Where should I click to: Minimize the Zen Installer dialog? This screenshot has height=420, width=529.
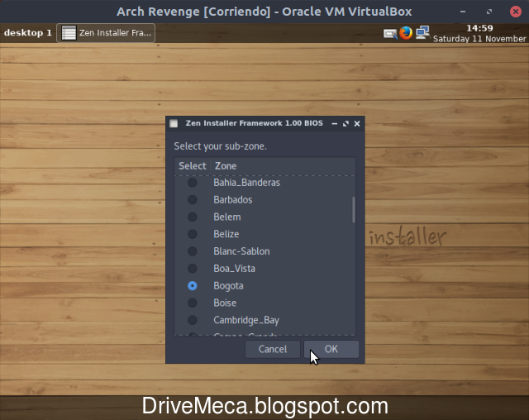334,124
